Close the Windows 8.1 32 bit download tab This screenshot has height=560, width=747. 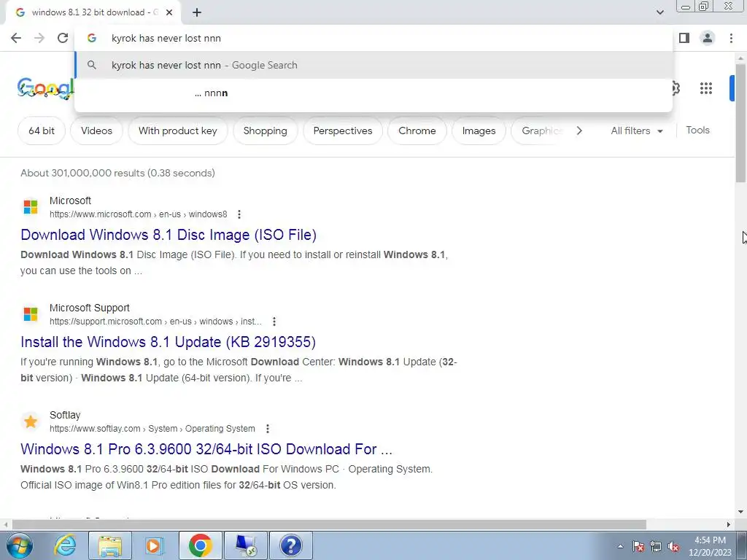(169, 13)
